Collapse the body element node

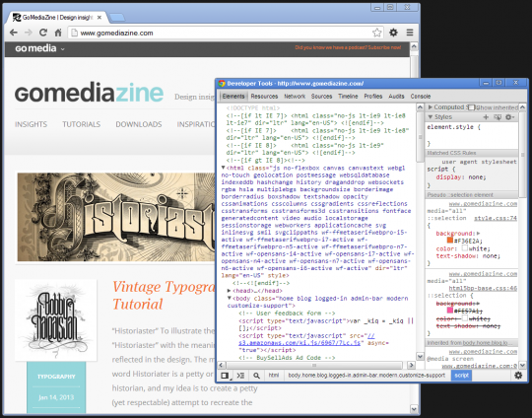[229, 298]
